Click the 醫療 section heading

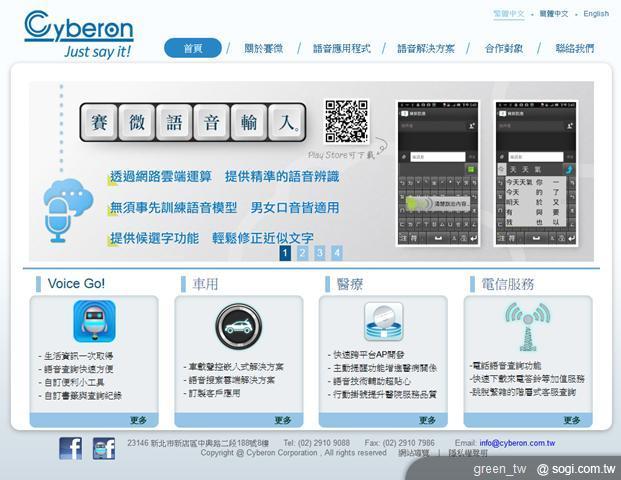click(x=350, y=284)
